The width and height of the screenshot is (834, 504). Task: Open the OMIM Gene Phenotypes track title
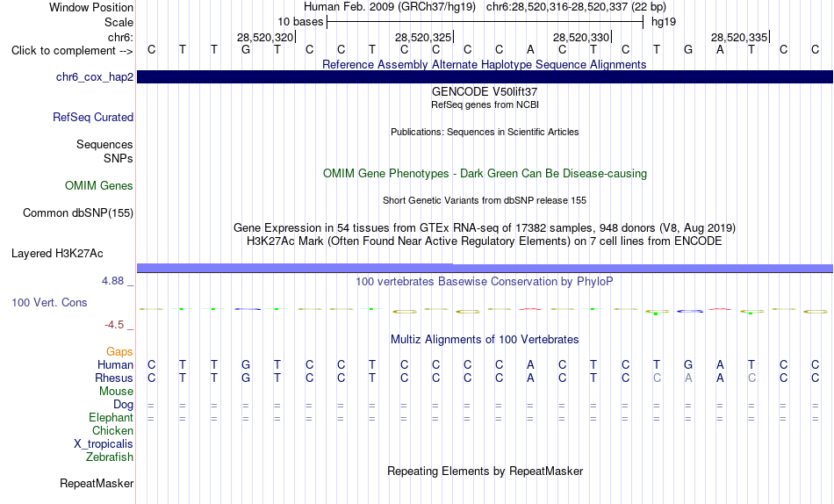(485, 174)
